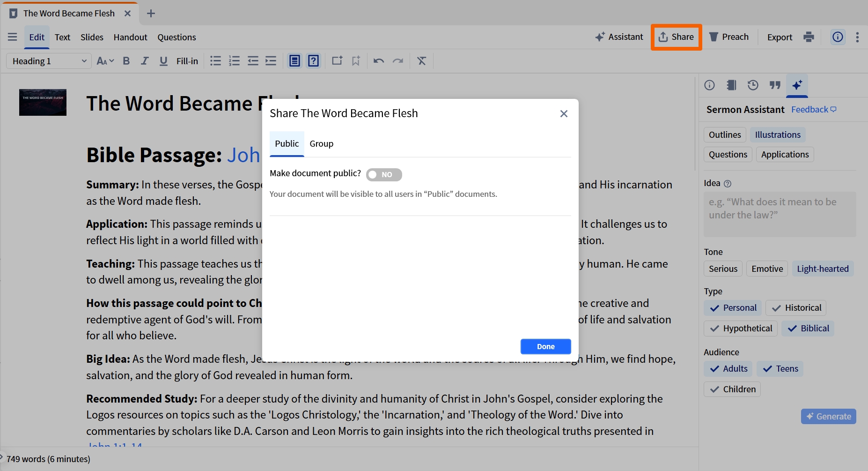Choose the Illustrations option

click(778, 135)
